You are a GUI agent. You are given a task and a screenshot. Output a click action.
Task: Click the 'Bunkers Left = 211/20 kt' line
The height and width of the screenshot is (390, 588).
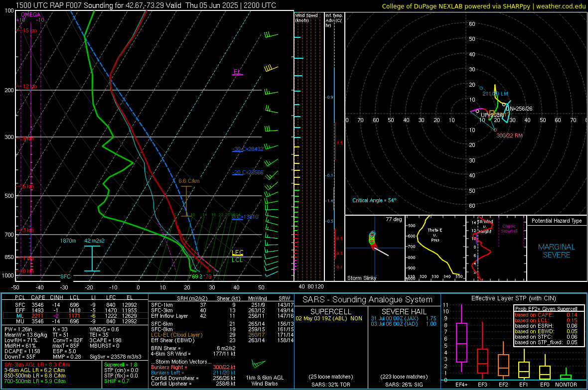(193, 373)
